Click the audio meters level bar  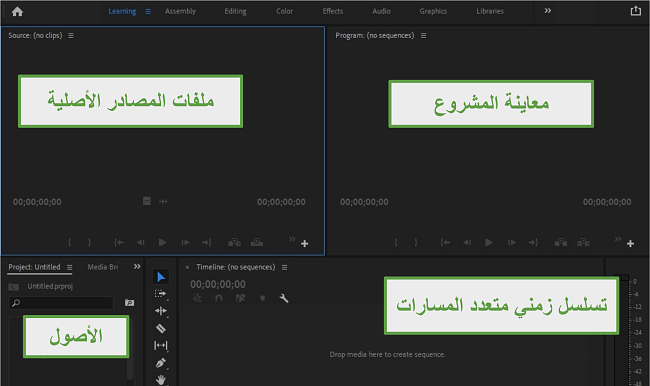click(622, 330)
